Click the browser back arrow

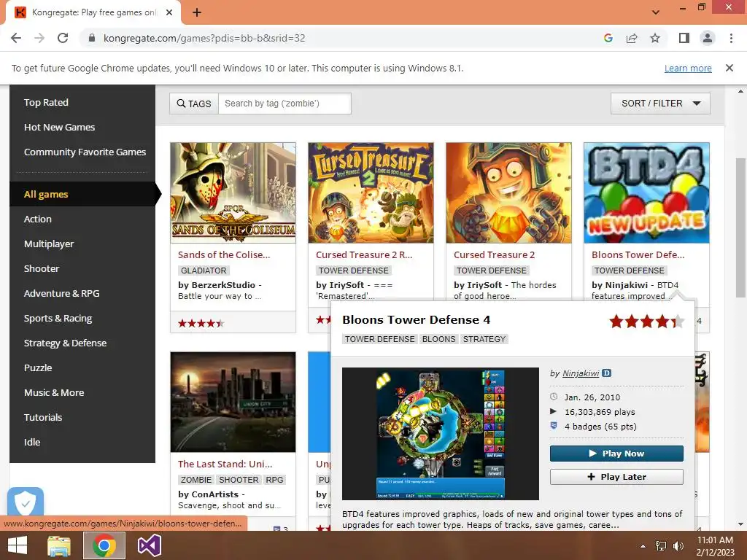click(x=16, y=38)
